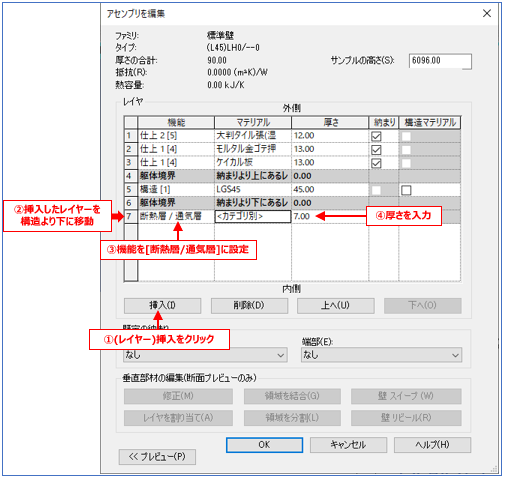Uncheck 納まり for ケイカル板 layer
505x479 pixels.
click(x=376, y=163)
